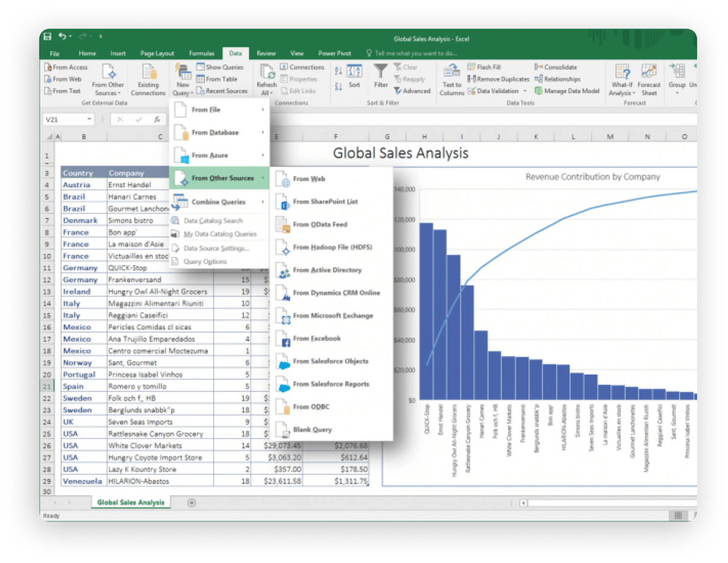This screenshot has width=728, height=563.
Task: Open From Other Sources ribbon dropdown
Action: (108, 79)
